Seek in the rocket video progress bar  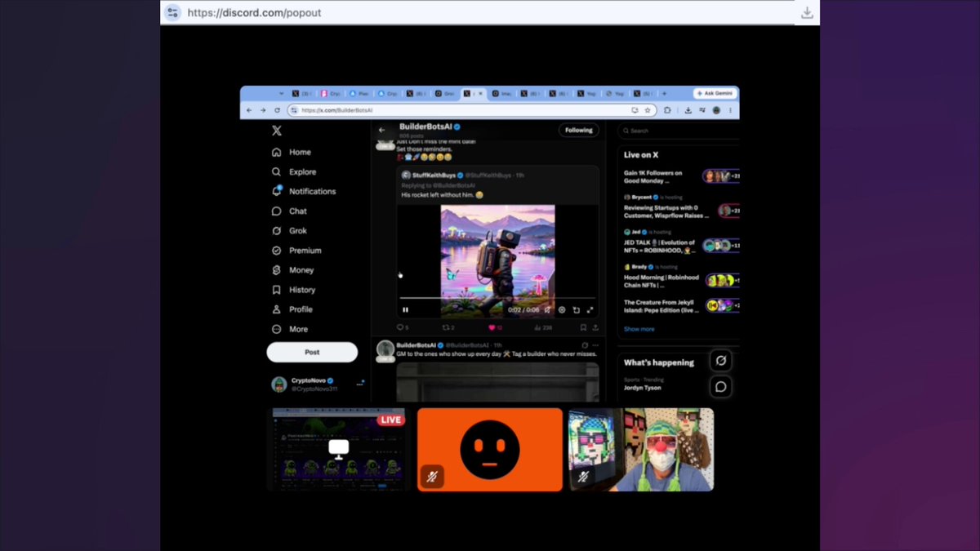pyautogui.click(x=497, y=299)
